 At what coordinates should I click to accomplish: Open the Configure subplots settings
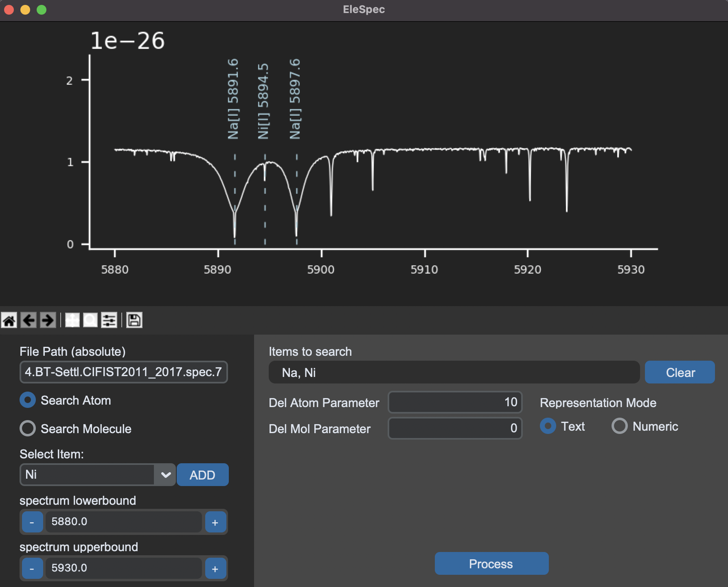[x=109, y=320]
